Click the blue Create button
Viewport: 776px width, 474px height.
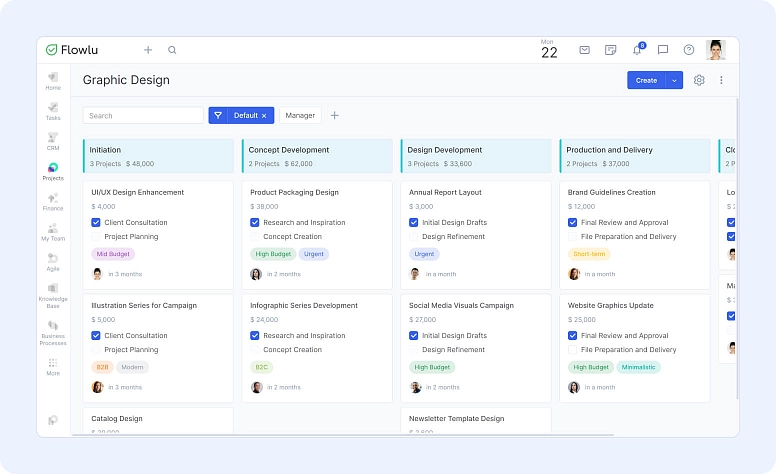click(x=646, y=80)
